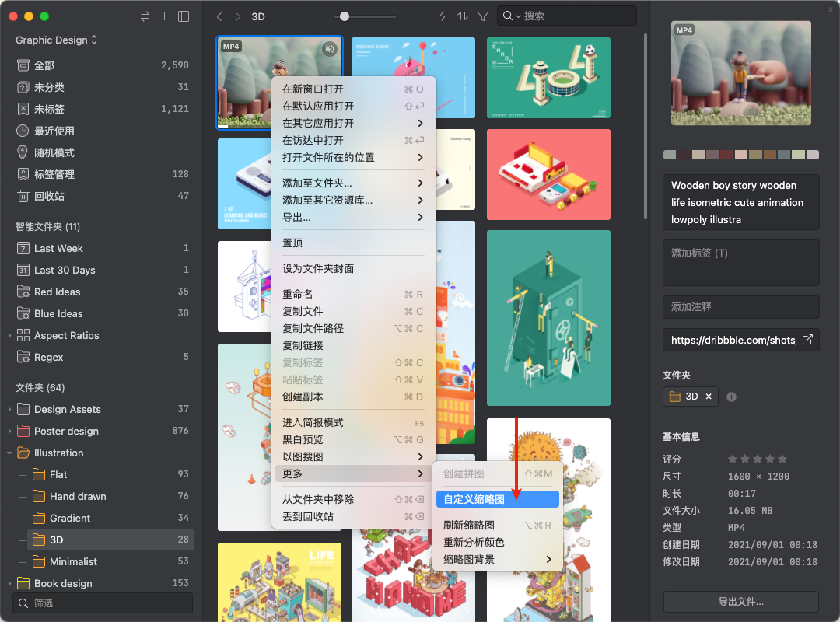Image resolution: width=840 pixels, height=622 pixels.
Task: Click the first color swatch under the preview
Action: pos(669,155)
